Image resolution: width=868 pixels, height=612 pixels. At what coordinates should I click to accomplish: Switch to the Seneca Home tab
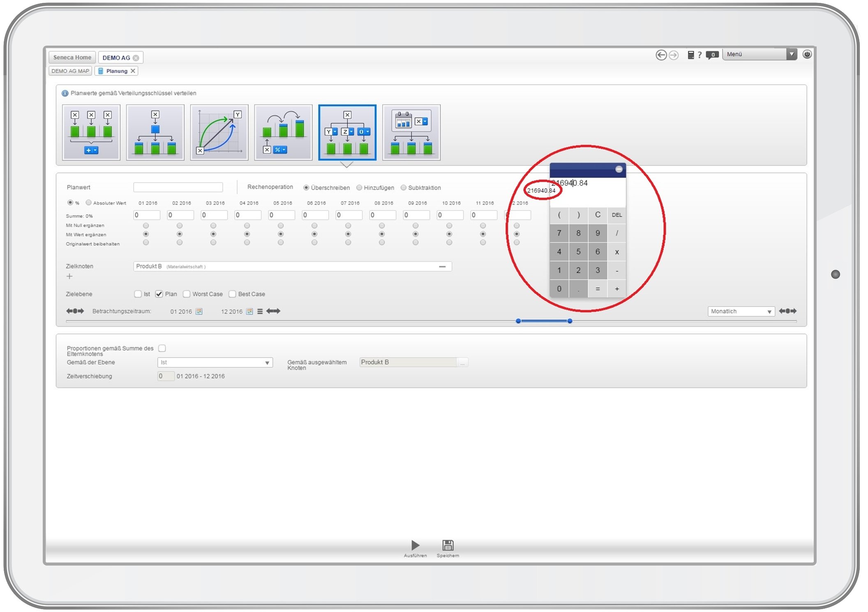tap(72, 58)
